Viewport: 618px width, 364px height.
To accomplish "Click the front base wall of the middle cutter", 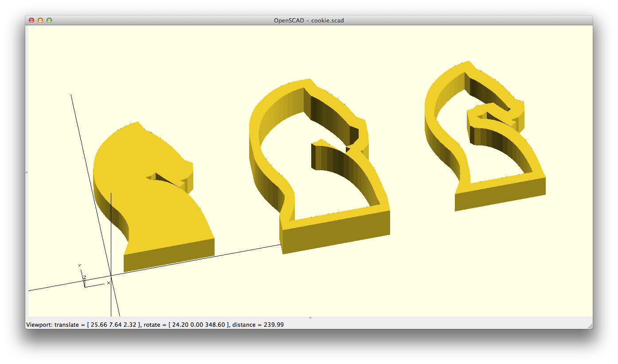I will [x=336, y=232].
